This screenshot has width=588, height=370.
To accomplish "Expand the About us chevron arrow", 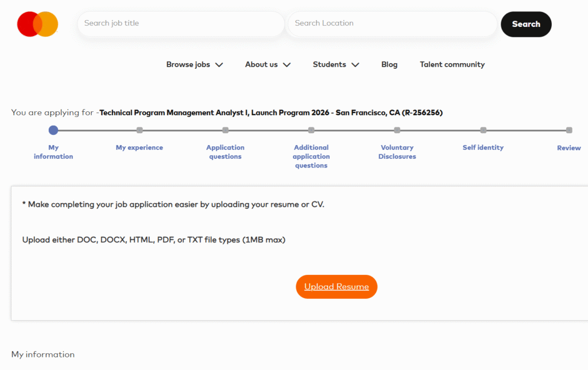I will (287, 65).
